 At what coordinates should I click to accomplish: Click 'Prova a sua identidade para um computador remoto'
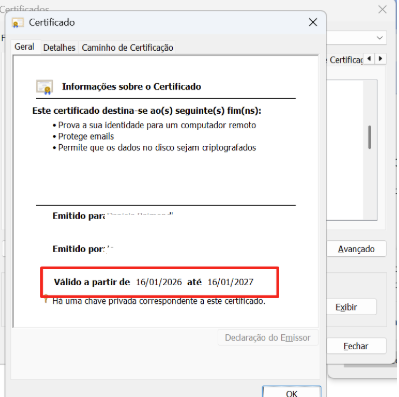(157, 125)
